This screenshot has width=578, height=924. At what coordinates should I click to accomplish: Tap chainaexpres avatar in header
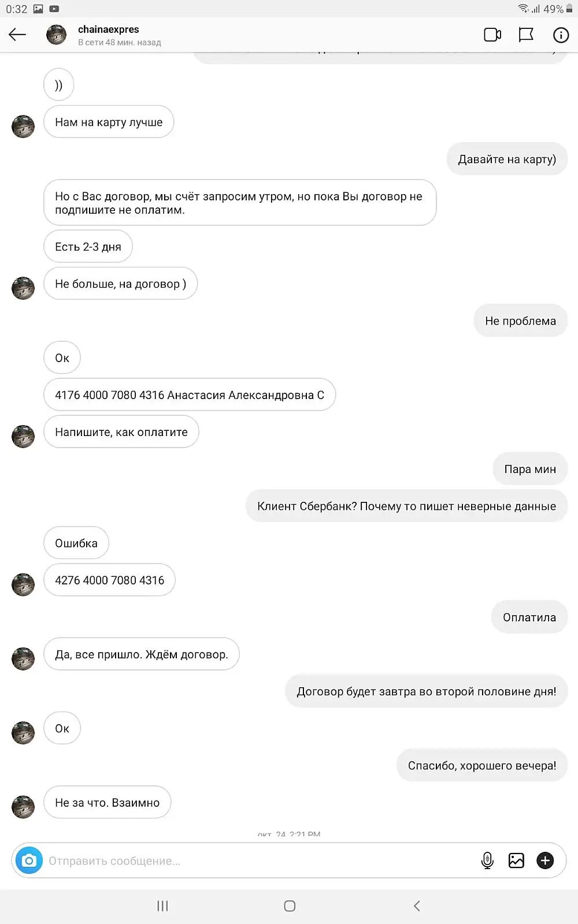(56, 35)
